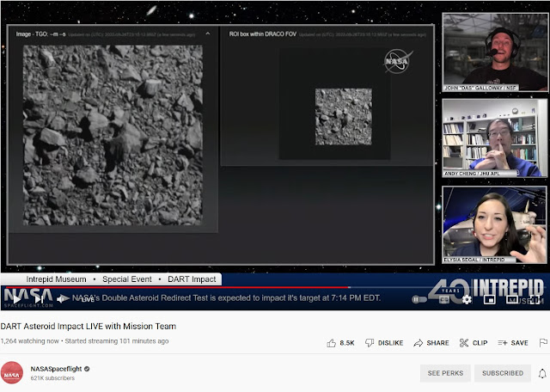
Task: Click the '621K subscribers' text
Action: pyautogui.click(x=52, y=378)
